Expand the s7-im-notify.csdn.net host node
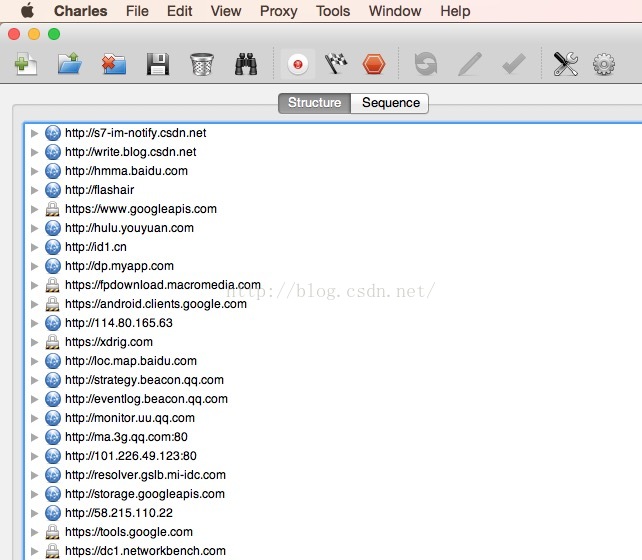 35,133
